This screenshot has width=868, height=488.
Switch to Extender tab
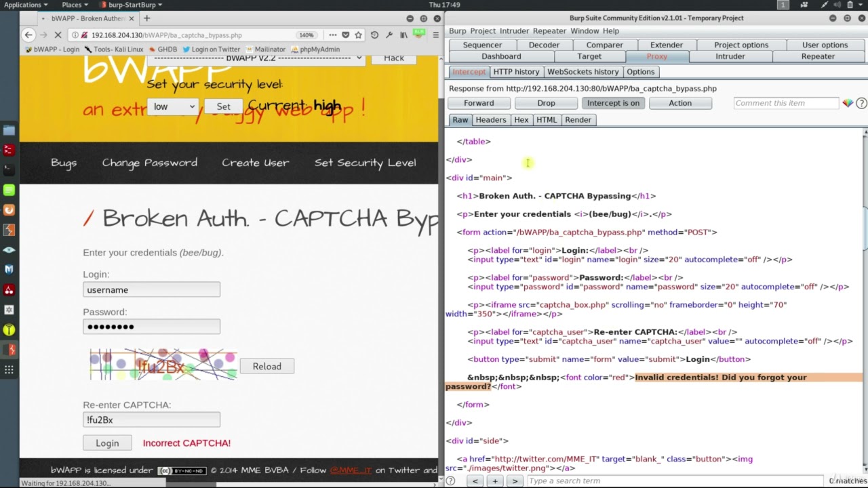click(x=666, y=45)
